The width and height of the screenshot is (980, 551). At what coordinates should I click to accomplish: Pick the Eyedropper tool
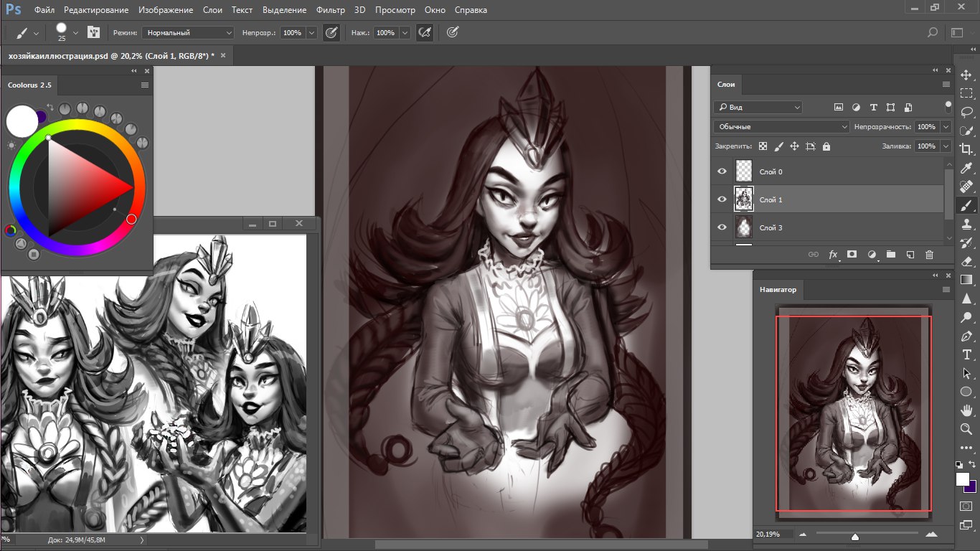(966, 168)
